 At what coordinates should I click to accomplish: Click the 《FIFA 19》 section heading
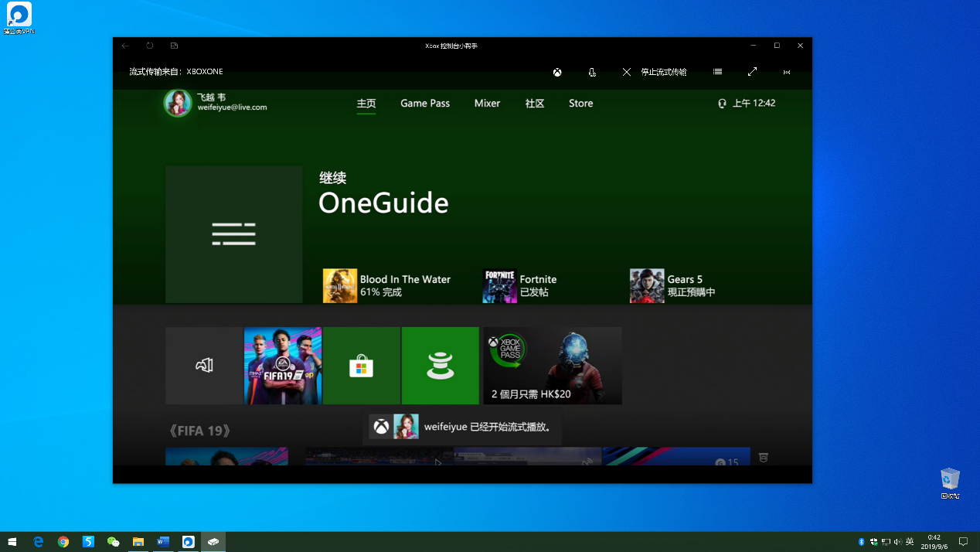pyautogui.click(x=199, y=431)
